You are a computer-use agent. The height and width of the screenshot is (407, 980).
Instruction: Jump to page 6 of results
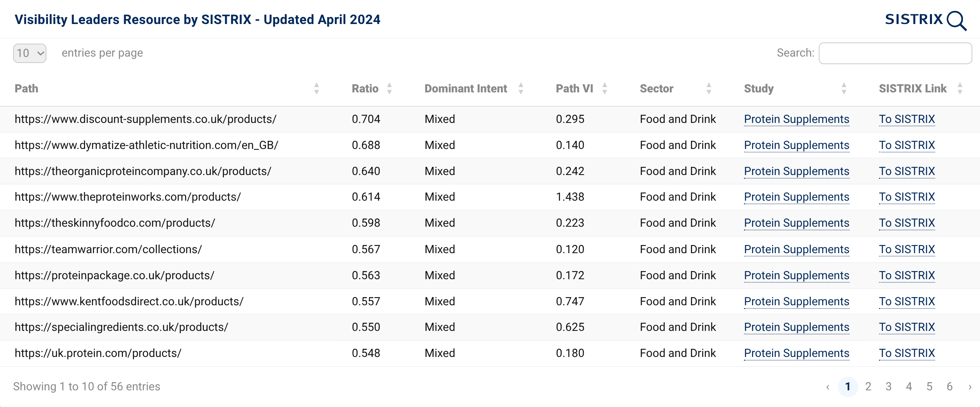click(949, 386)
